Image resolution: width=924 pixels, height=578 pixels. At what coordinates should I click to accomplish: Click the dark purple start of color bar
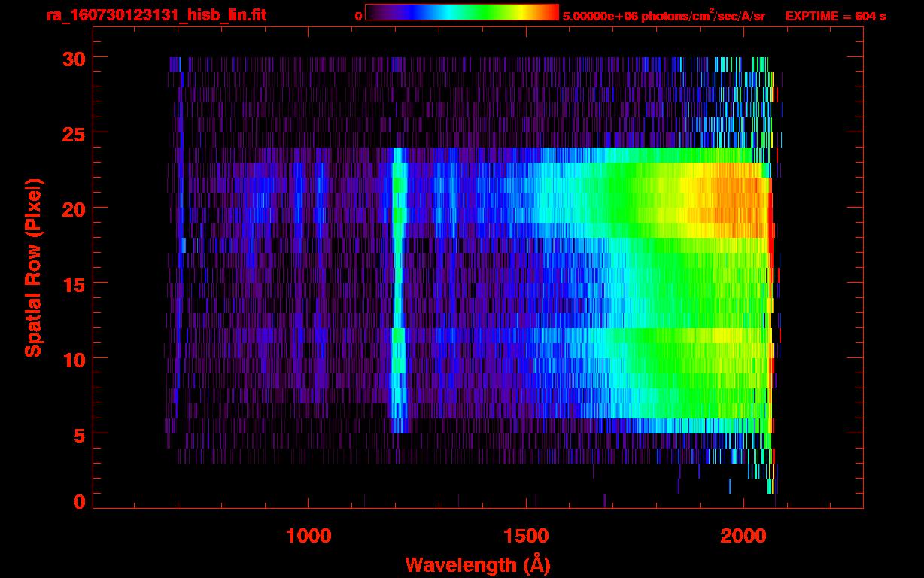pos(373,12)
